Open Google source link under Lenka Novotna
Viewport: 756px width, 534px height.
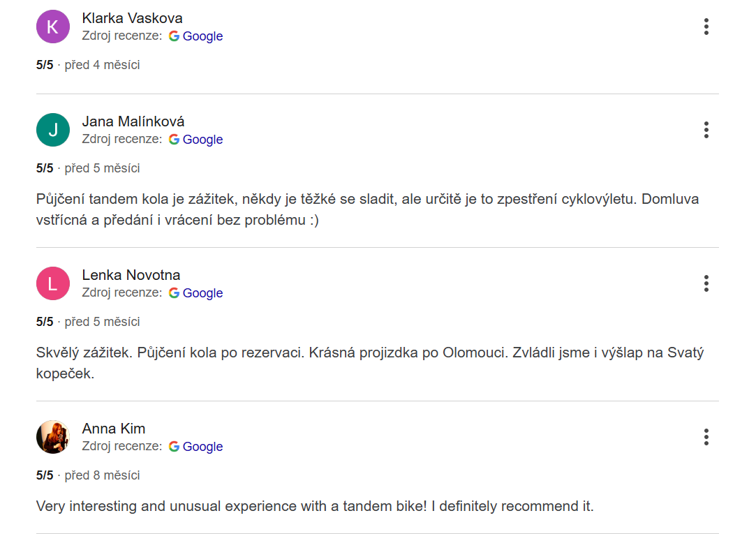tap(196, 293)
